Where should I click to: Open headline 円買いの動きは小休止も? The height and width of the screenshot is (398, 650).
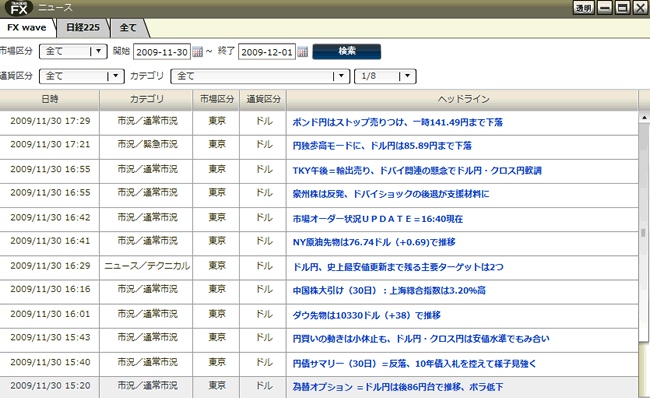[x=421, y=339]
